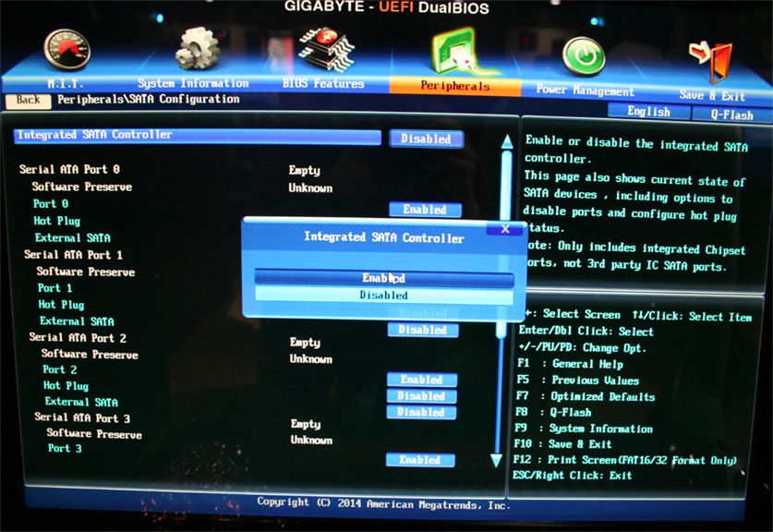Choose Disabled in the Integrated SATA Controller popup
This screenshot has height=532, width=773.
pyautogui.click(x=384, y=296)
